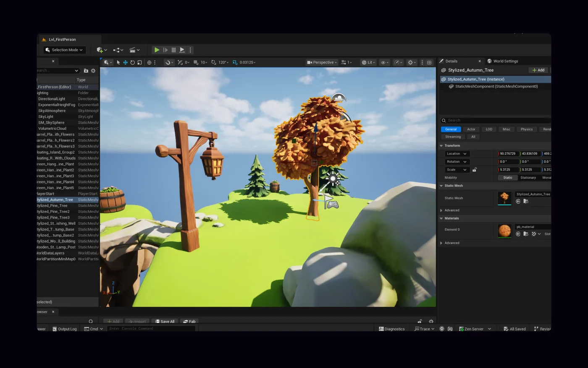Open the surface snapping options menu
Image resolution: width=588 pixels, height=368 pixels.
(x=169, y=62)
